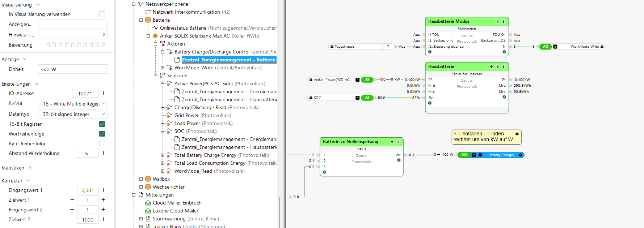Increase IO-Adresse with plus button
Viewport: 644px width, 228px height.
[x=103, y=93]
